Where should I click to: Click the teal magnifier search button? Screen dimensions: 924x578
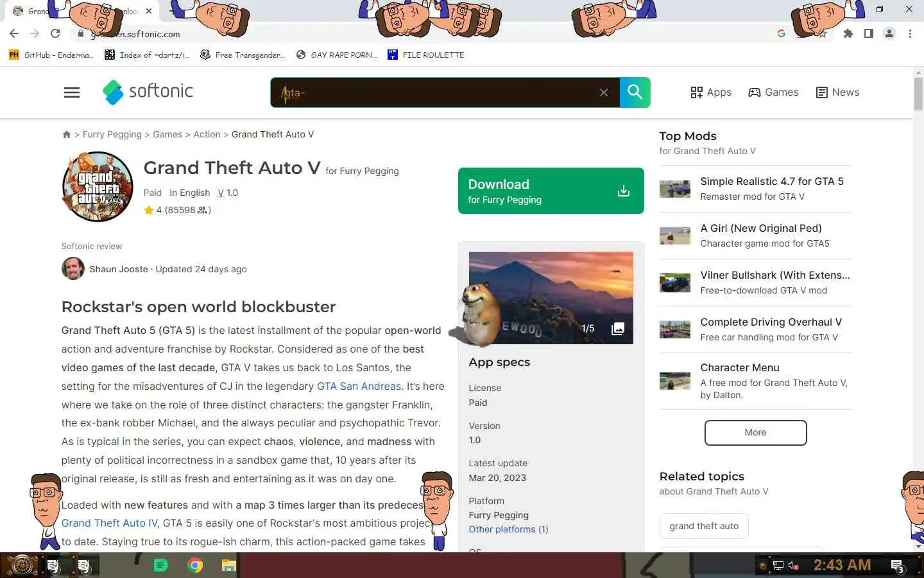pyautogui.click(x=635, y=92)
